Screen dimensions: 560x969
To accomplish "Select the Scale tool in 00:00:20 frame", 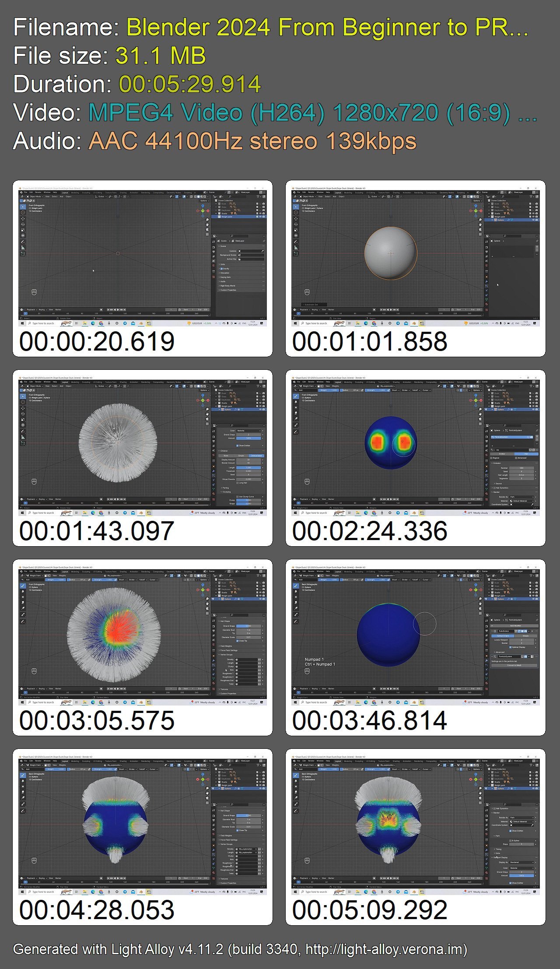I will point(23,230).
